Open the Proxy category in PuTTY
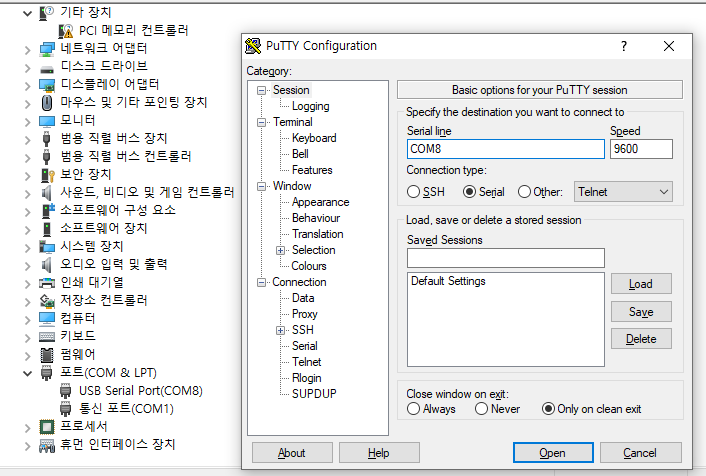This screenshot has height=476, width=706. pos(304,314)
